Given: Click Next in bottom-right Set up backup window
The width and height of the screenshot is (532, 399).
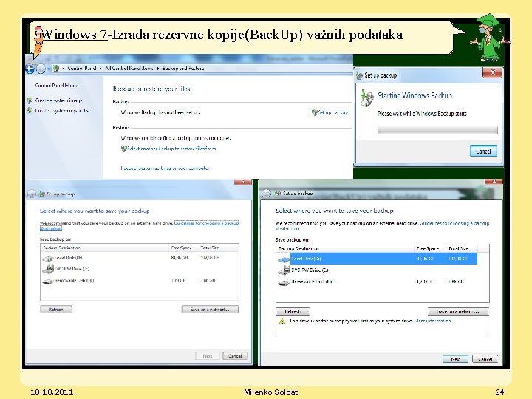Looking at the screenshot, I should click(x=455, y=359).
